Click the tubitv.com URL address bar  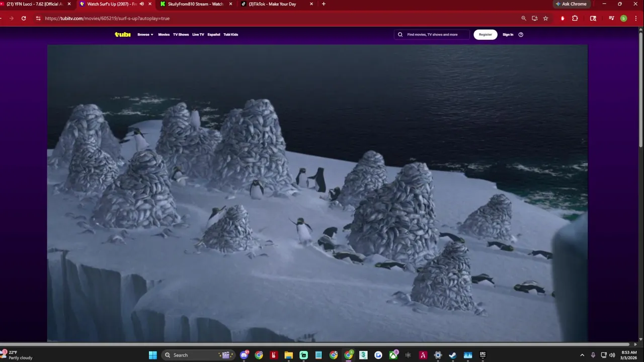tap(282, 18)
